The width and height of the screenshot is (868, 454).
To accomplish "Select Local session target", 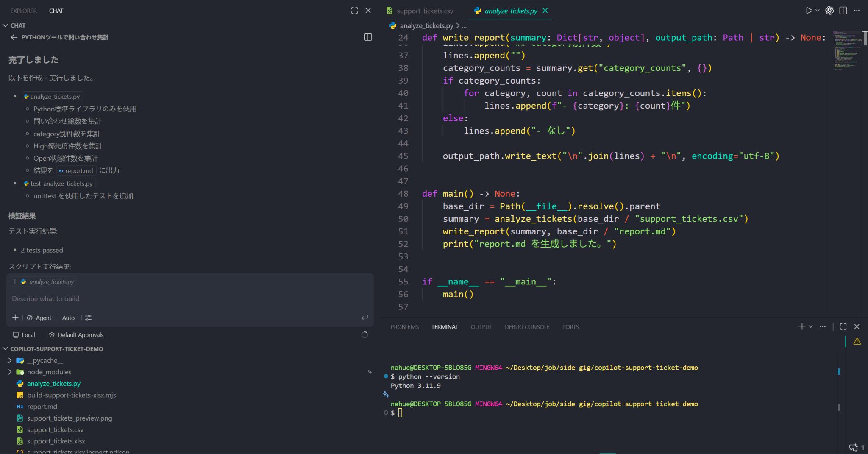I will tap(24, 335).
